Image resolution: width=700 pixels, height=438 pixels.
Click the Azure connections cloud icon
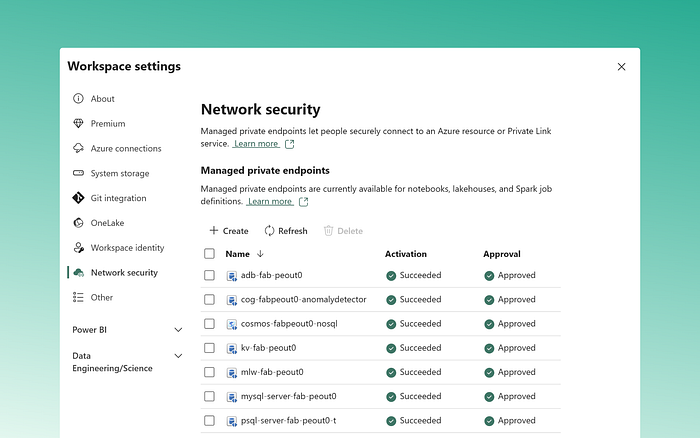point(79,149)
